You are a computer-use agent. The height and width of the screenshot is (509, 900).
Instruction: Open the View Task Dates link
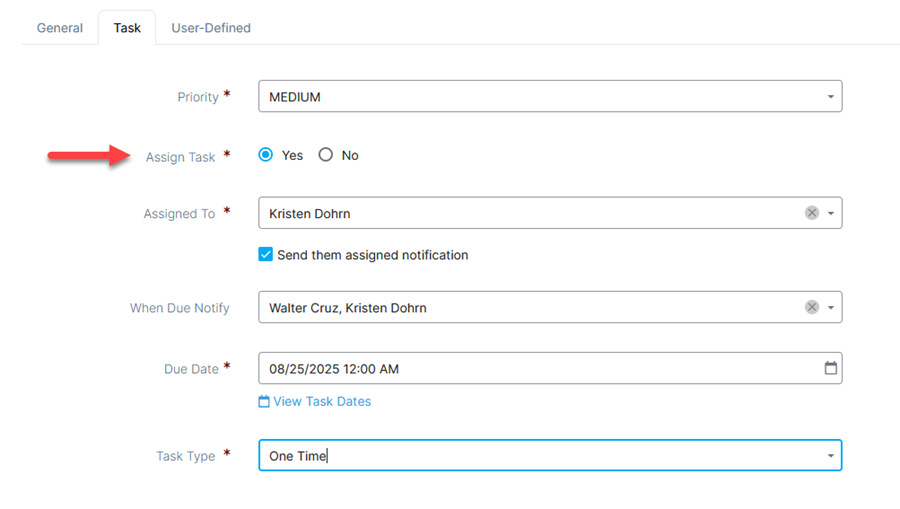(322, 401)
